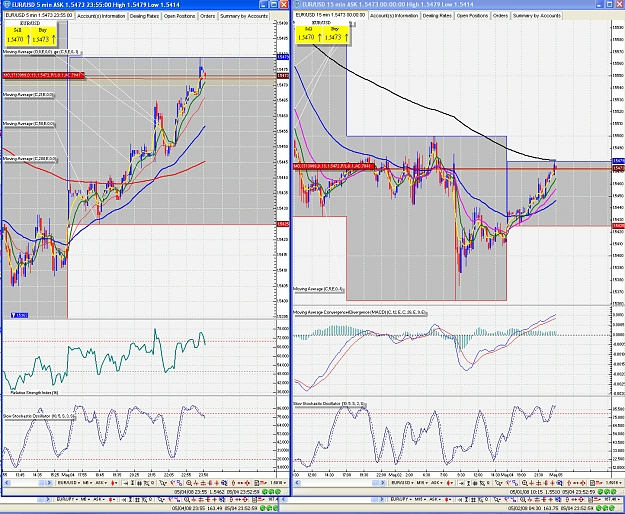Click red order label on 15 min chart
The height and width of the screenshot is (514, 625).
click(334, 166)
